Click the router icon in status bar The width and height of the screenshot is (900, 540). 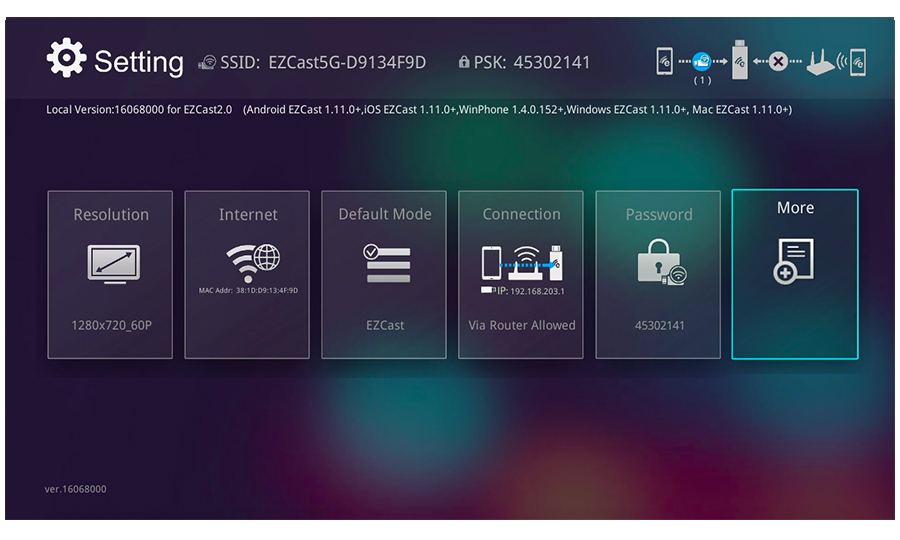(x=820, y=62)
